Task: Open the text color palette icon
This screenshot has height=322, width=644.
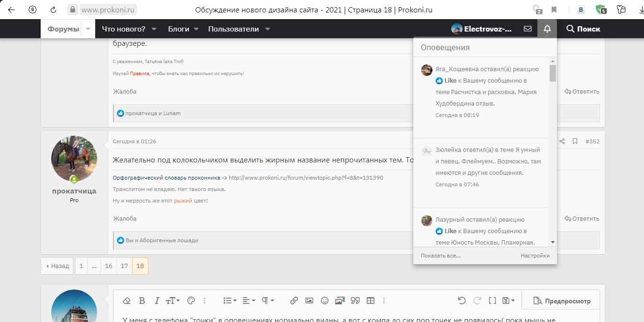Action: 191,301
